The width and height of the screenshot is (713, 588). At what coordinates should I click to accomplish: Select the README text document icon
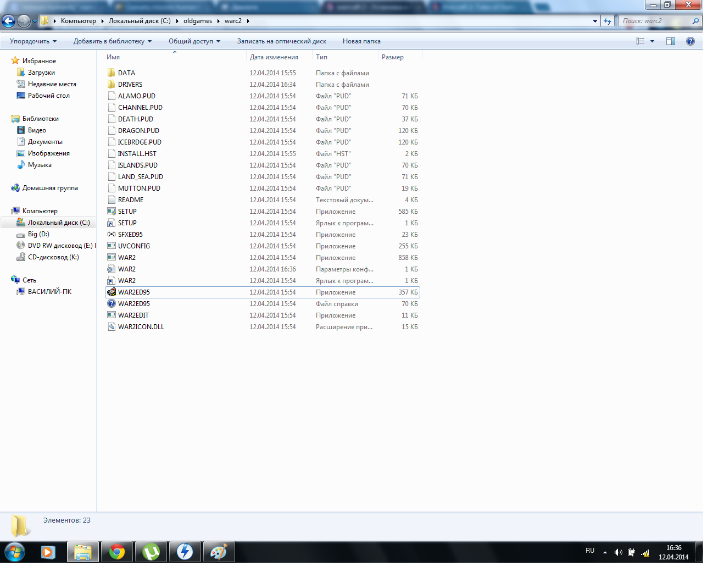[x=112, y=200]
